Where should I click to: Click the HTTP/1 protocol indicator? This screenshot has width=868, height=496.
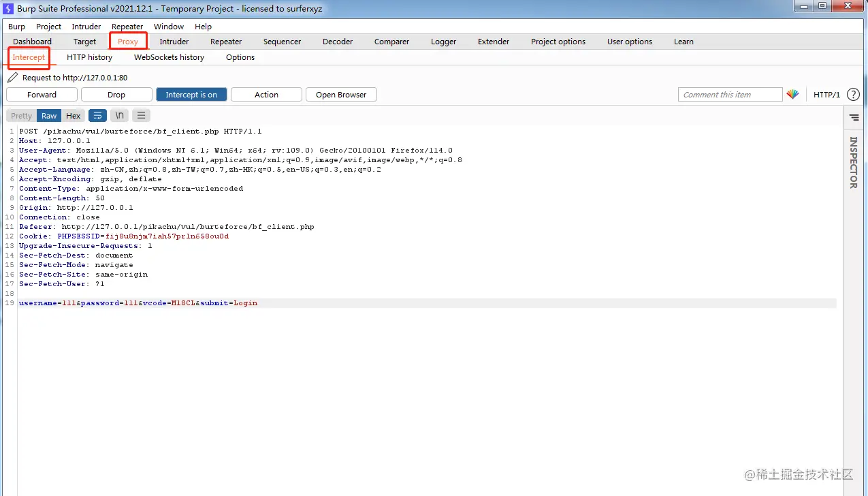(x=826, y=95)
